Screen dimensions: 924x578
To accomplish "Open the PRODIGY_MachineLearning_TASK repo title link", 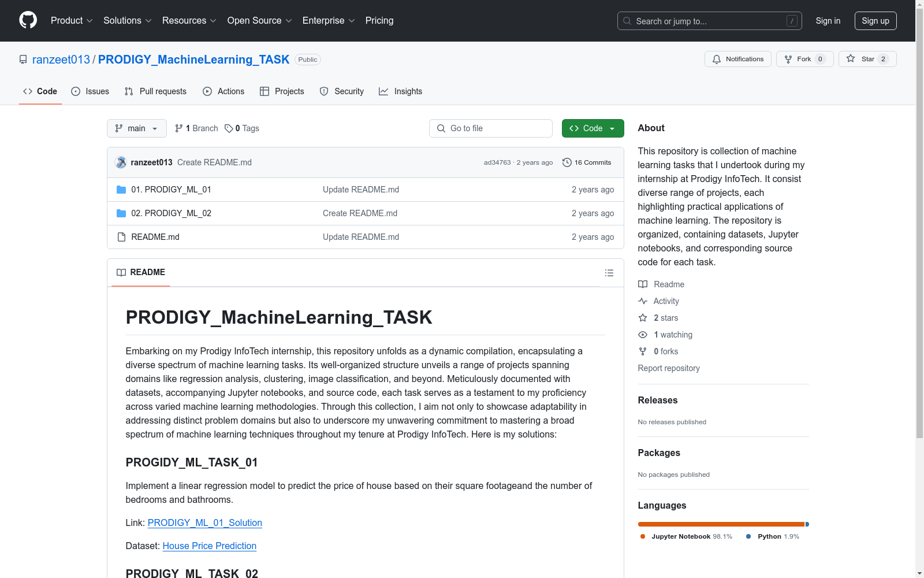I will [193, 60].
